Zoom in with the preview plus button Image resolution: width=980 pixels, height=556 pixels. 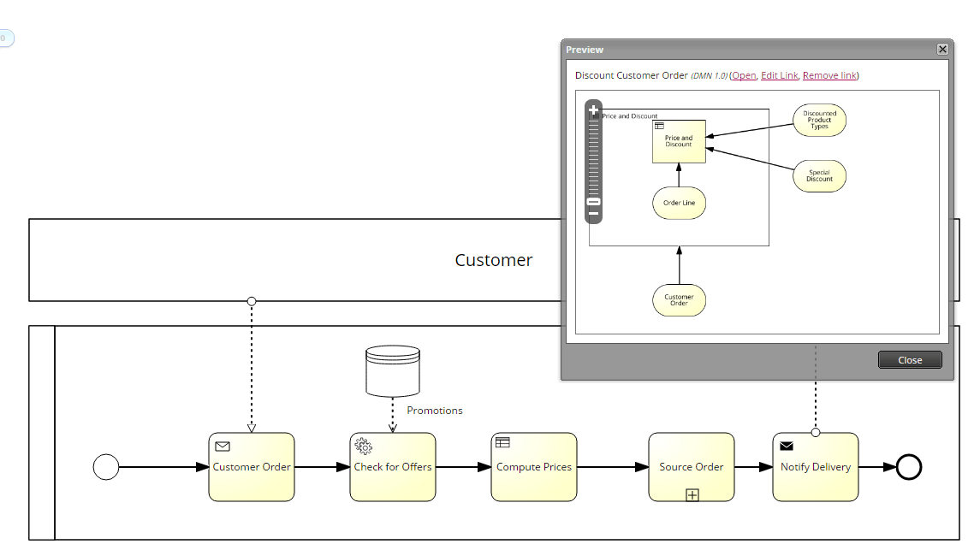click(593, 109)
